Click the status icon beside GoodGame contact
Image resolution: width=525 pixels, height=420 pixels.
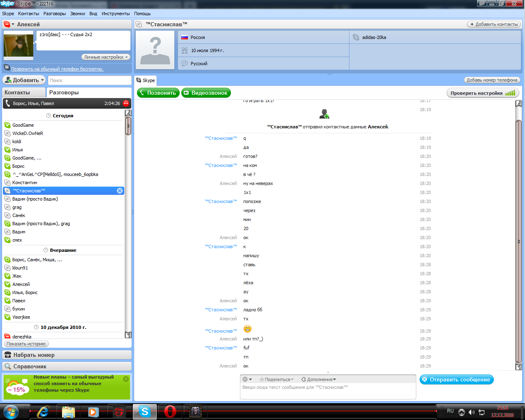pos(7,125)
